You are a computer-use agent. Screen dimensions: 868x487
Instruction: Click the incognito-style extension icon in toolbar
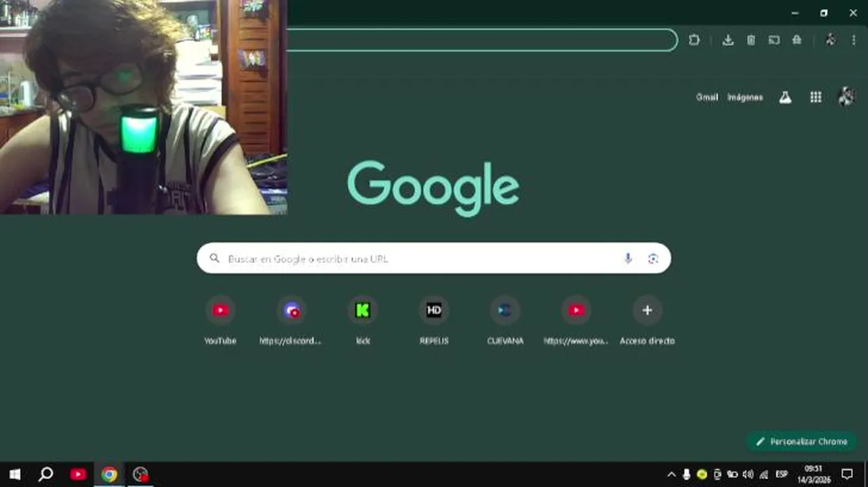point(797,40)
